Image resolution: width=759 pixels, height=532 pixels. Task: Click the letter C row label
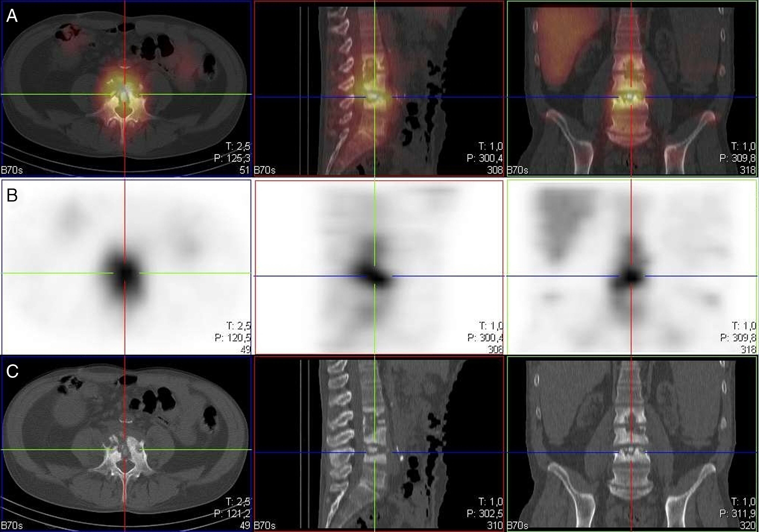(x=12, y=371)
